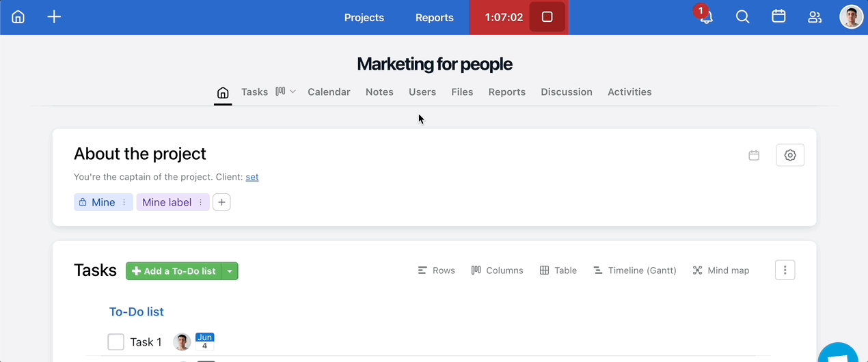Click the client 'set' link
Screen dimensions: 868x362
click(252, 177)
